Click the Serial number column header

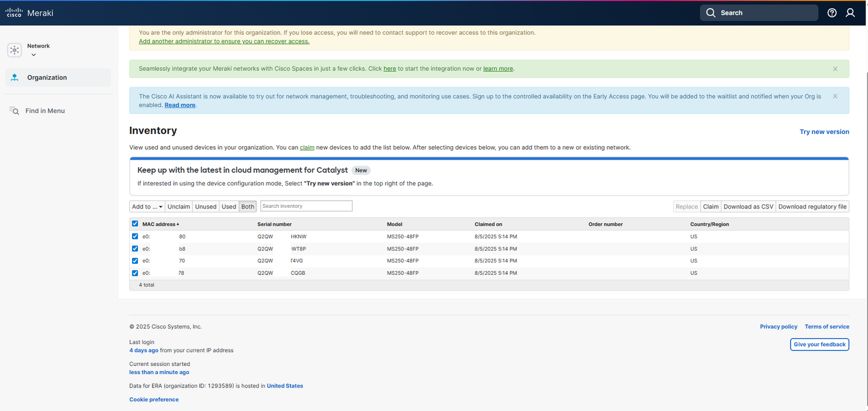pyautogui.click(x=274, y=224)
